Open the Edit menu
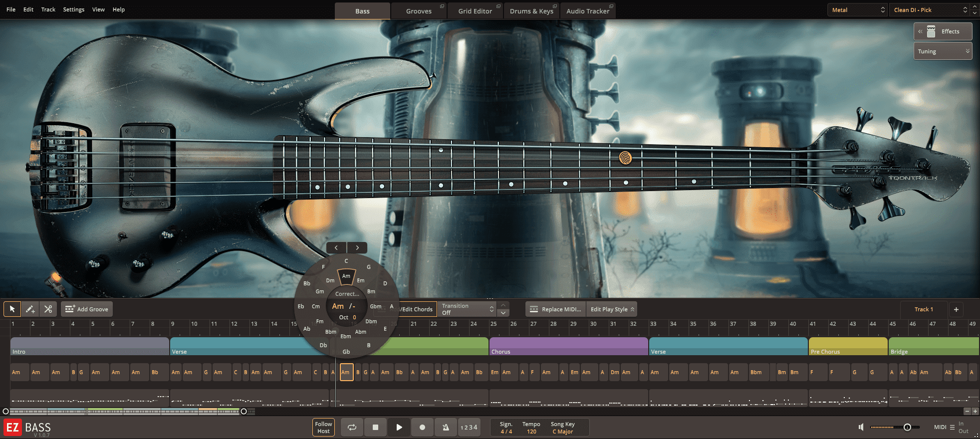Viewport: 980px width, 439px height. (28, 9)
